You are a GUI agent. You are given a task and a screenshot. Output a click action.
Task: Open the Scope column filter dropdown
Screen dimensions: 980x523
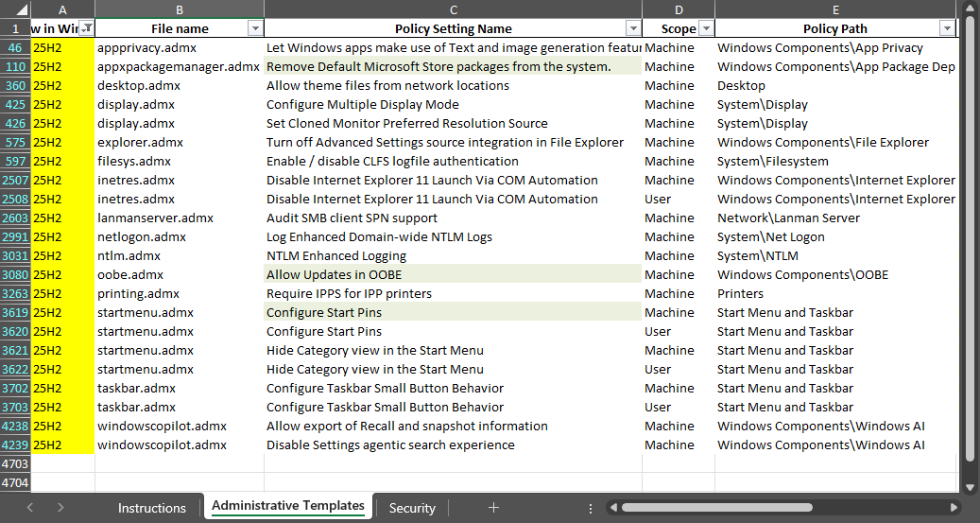[706, 28]
